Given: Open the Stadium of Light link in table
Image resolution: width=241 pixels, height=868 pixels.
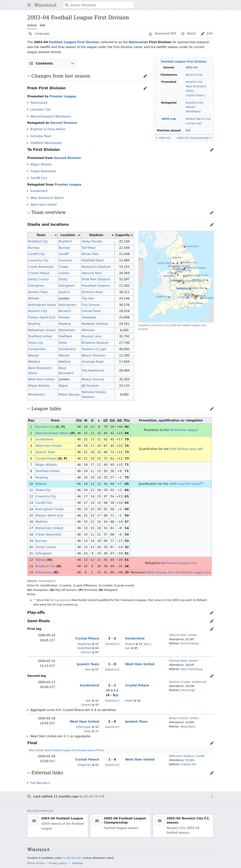Looking at the screenshot, I should click(94, 349).
